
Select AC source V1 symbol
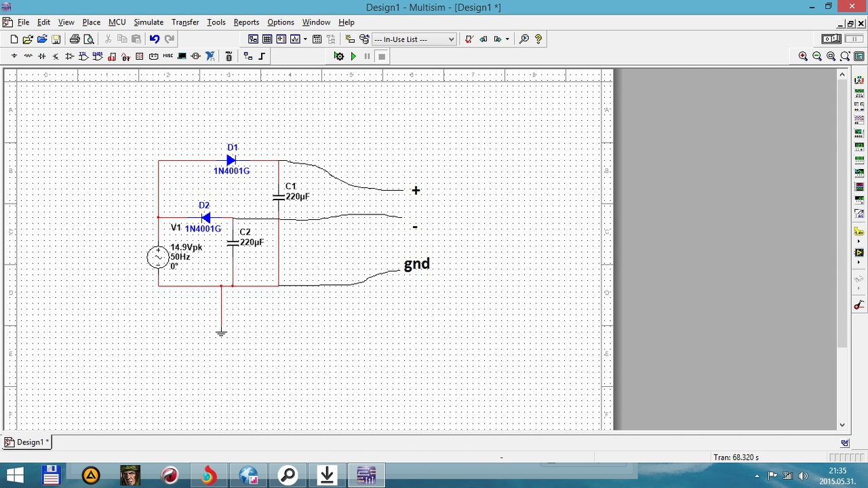[158, 257]
